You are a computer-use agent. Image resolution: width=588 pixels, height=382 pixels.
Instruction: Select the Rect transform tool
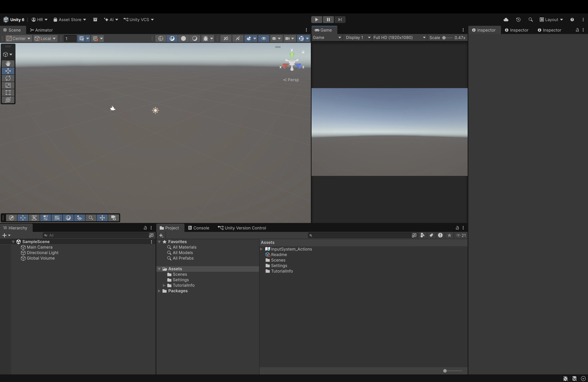pos(8,93)
